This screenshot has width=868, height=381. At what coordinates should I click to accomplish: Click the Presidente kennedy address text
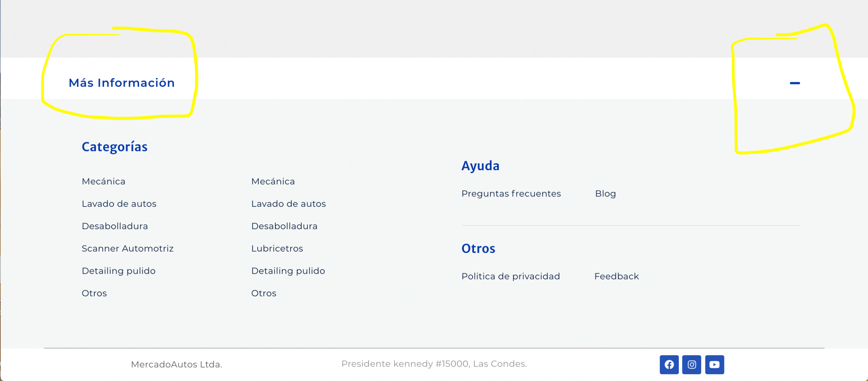[x=434, y=364]
